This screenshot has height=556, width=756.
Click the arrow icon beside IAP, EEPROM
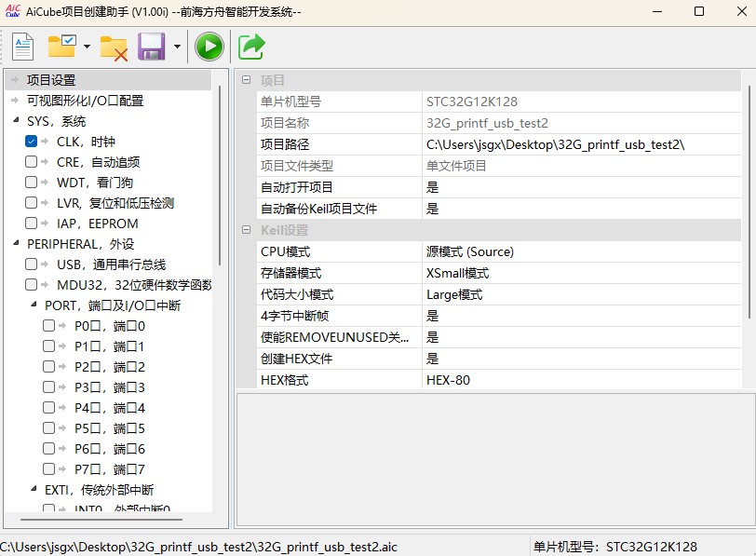click(x=45, y=224)
